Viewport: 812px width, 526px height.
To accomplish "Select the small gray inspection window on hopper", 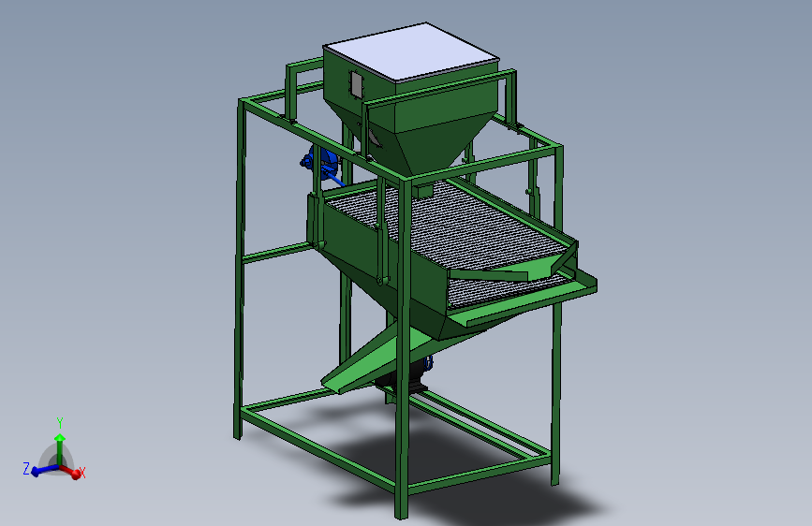I will [x=356, y=84].
